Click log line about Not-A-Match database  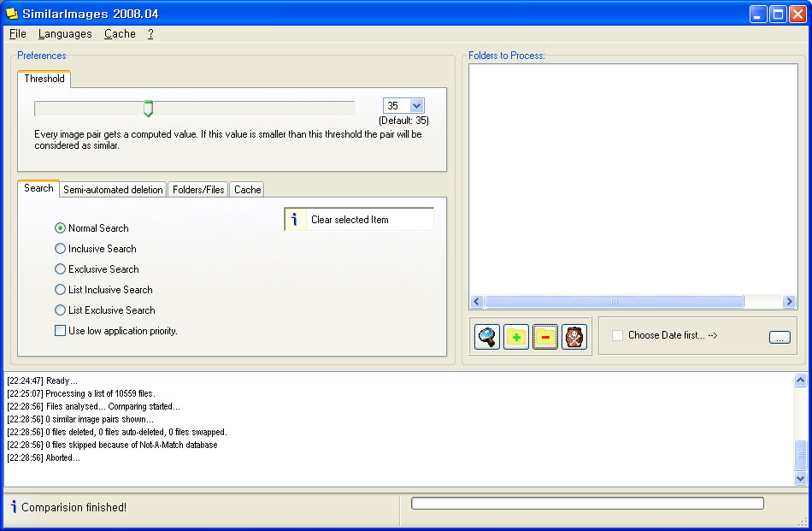coord(112,445)
